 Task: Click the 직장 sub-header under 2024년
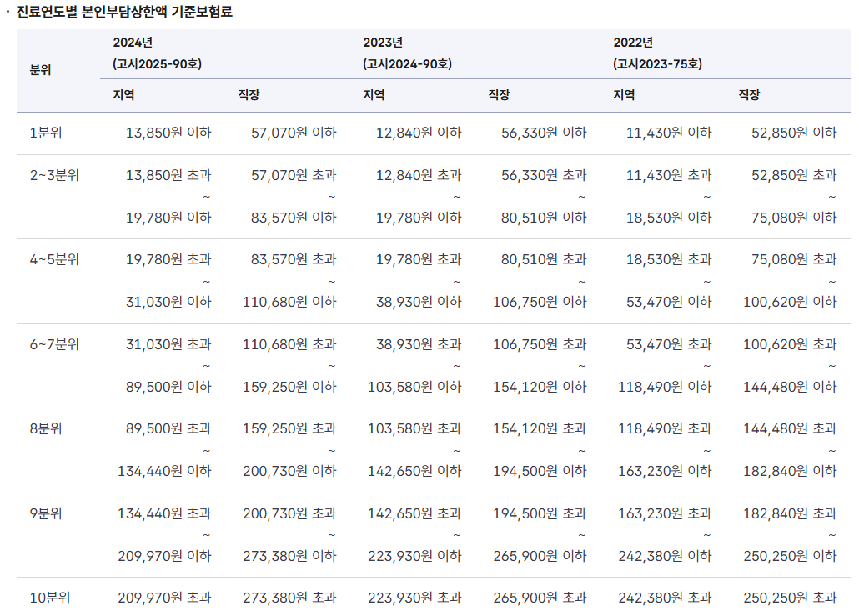pyautogui.click(x=247, y=94)
